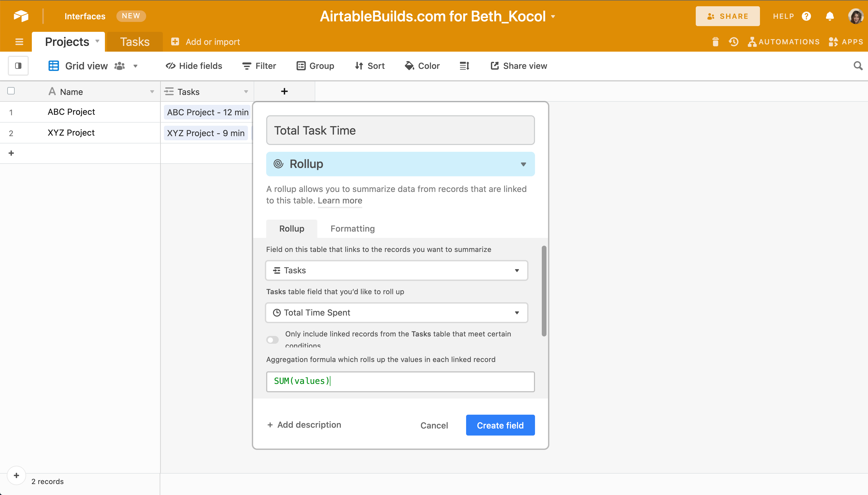Add a new row with the plus icon
The image size is (868, 495).
[11, 153]
